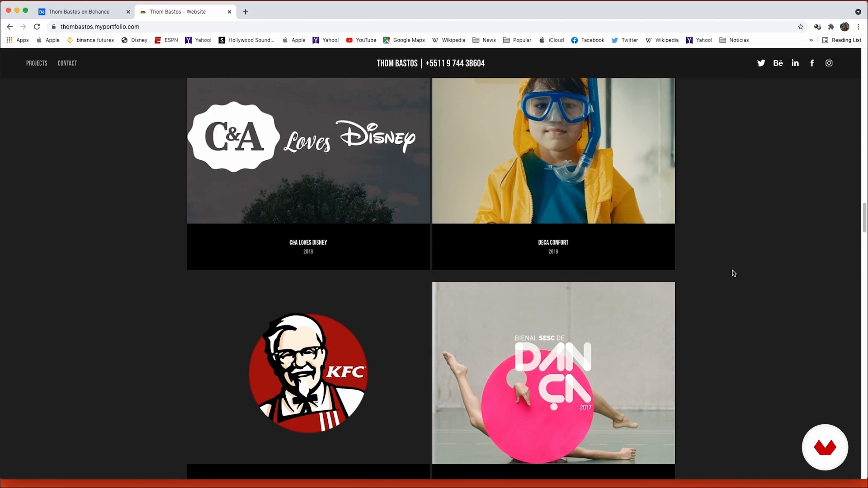This screenshot has width=868, height=488.
Task: Open the C&A Loves Disney project image
Action: [x=308, y=150]
